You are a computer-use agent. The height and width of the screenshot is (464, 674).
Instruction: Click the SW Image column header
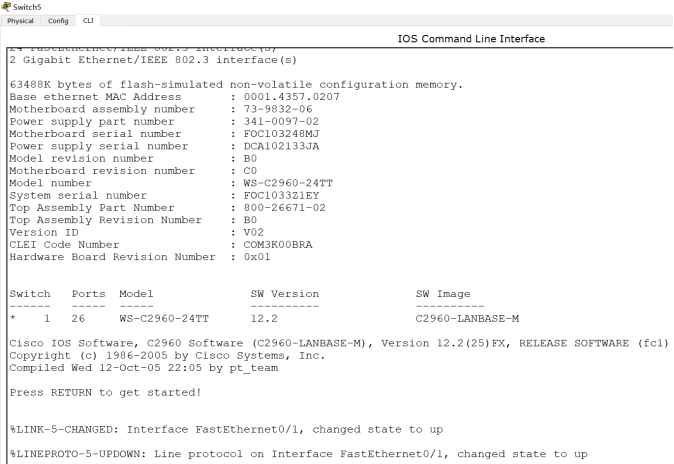coord(443,294)
